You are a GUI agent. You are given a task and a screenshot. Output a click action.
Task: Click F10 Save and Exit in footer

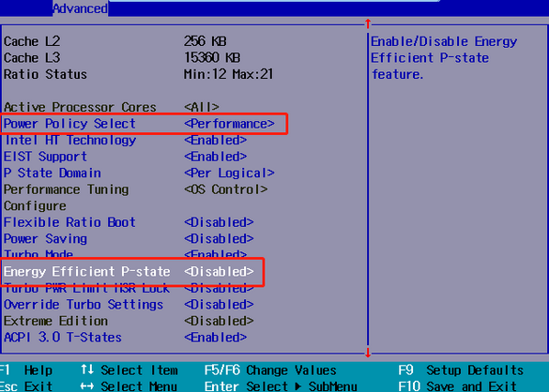[458, 386]
